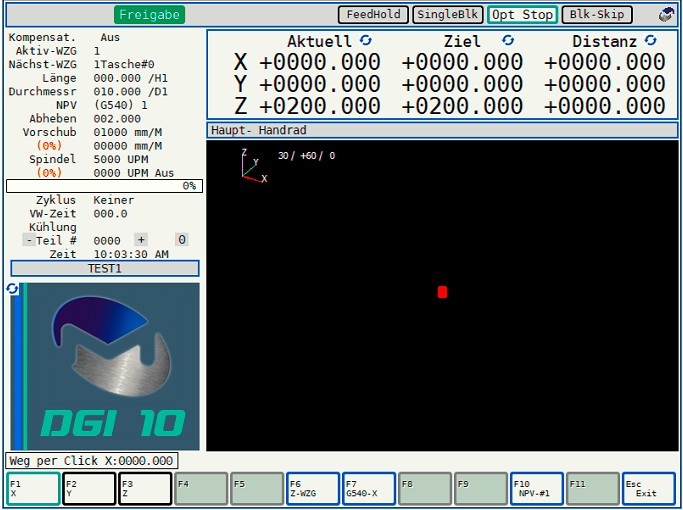Click the Länge value 000.000 /H1
The image size is (683, 510).
131,78
